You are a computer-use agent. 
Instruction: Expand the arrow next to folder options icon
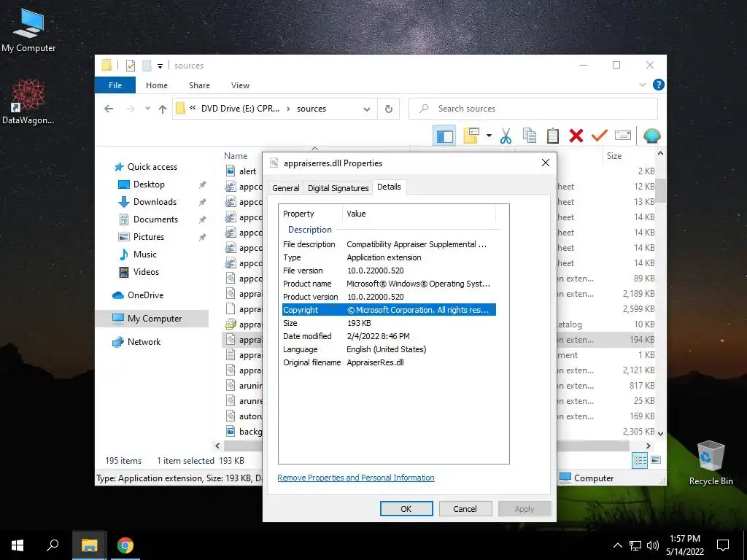[x=489, y=136]
